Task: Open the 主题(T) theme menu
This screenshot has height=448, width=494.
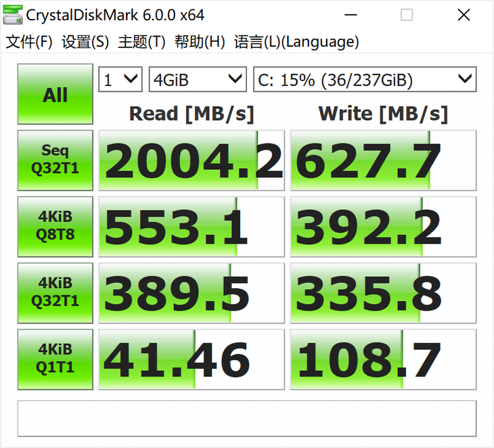Action: point(141,42)
